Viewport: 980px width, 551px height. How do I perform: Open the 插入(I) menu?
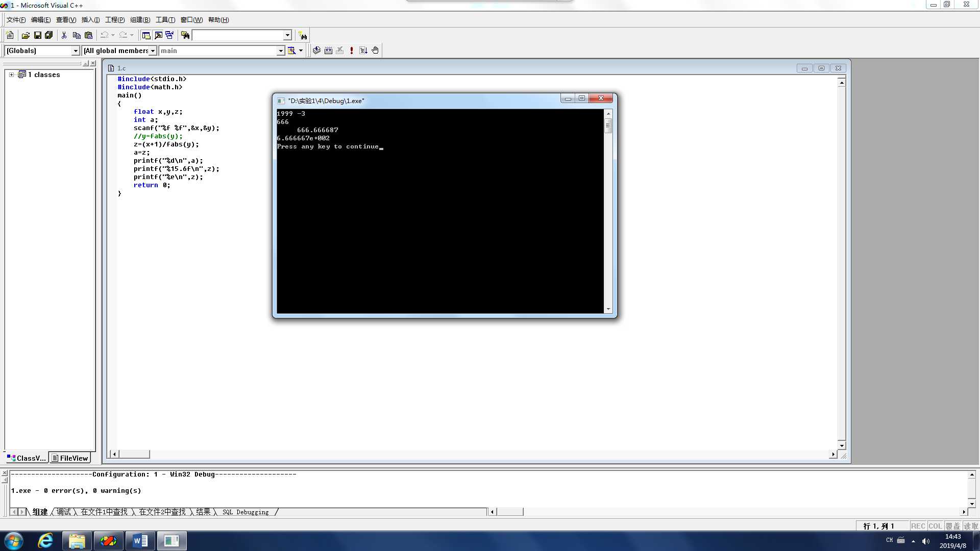click(x=90, y=20)
